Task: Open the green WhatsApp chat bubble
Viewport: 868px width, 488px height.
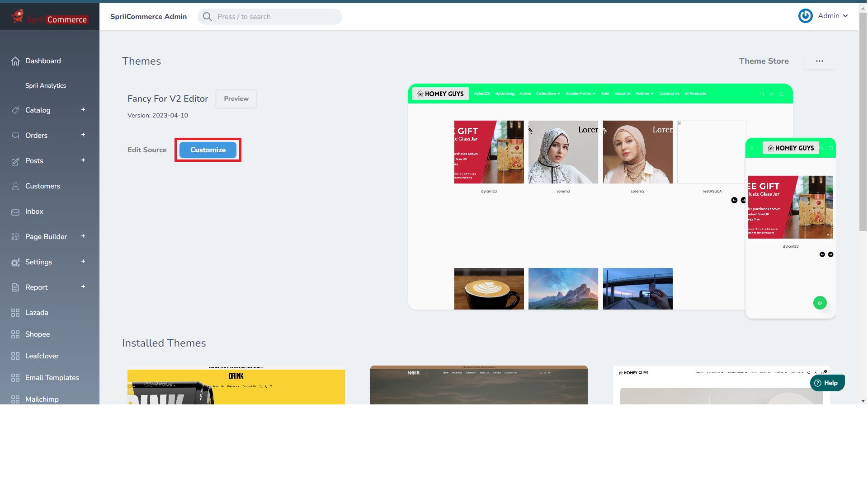Action: pos(820,303)
